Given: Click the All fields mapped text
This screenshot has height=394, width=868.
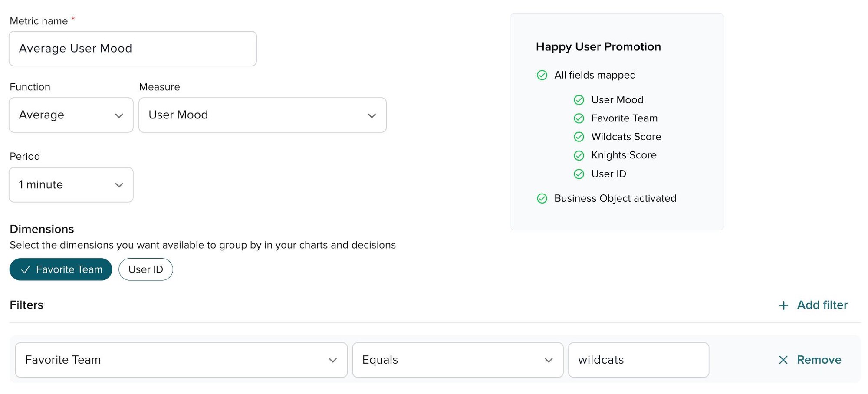Looking at the screenshot, I should tap(595, 75).
